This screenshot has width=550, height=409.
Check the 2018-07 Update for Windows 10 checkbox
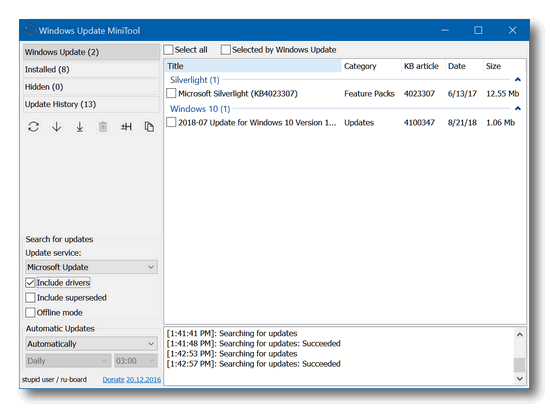[171, 122]
